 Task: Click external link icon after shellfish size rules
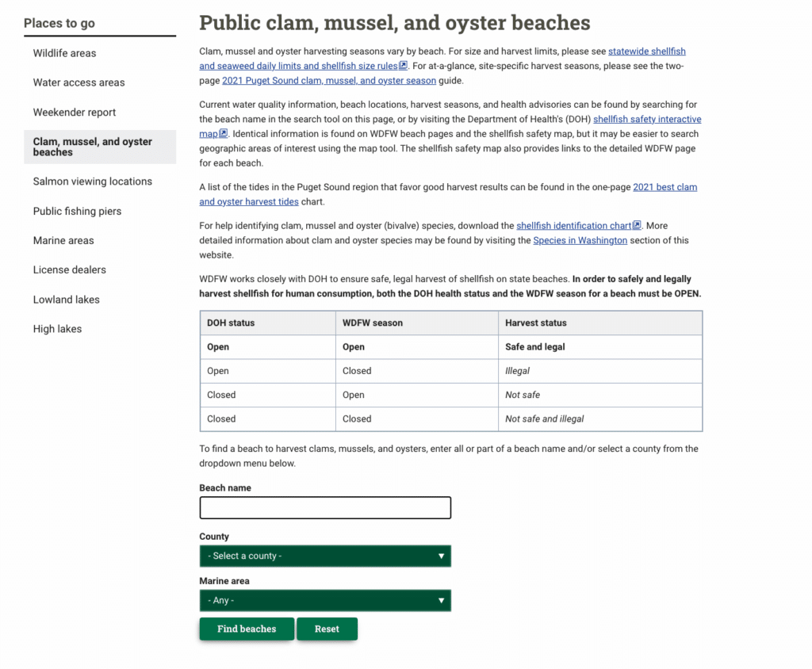click(403, 66)
